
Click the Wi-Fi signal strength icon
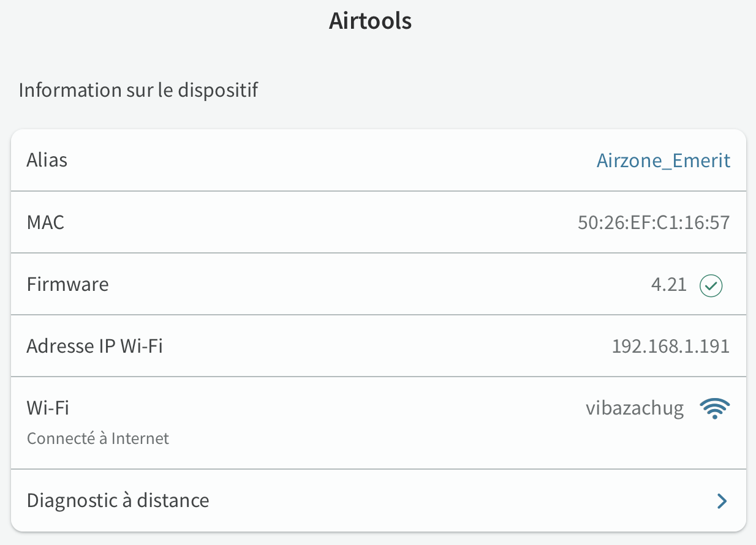(x=714, y=408)
